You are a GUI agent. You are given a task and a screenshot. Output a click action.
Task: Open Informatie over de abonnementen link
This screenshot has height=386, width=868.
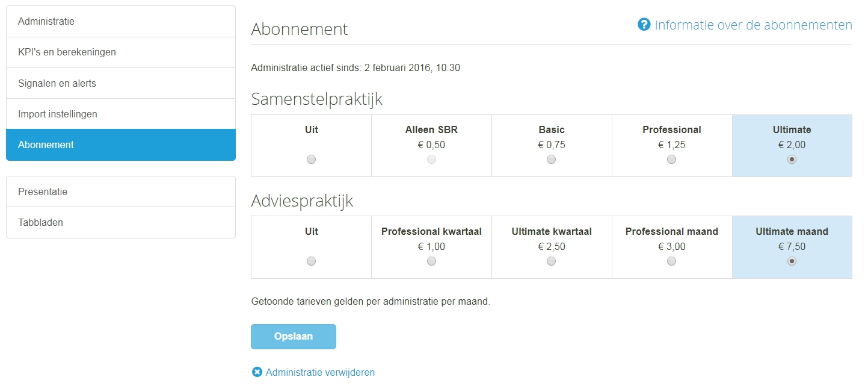(x=753, y=25)
